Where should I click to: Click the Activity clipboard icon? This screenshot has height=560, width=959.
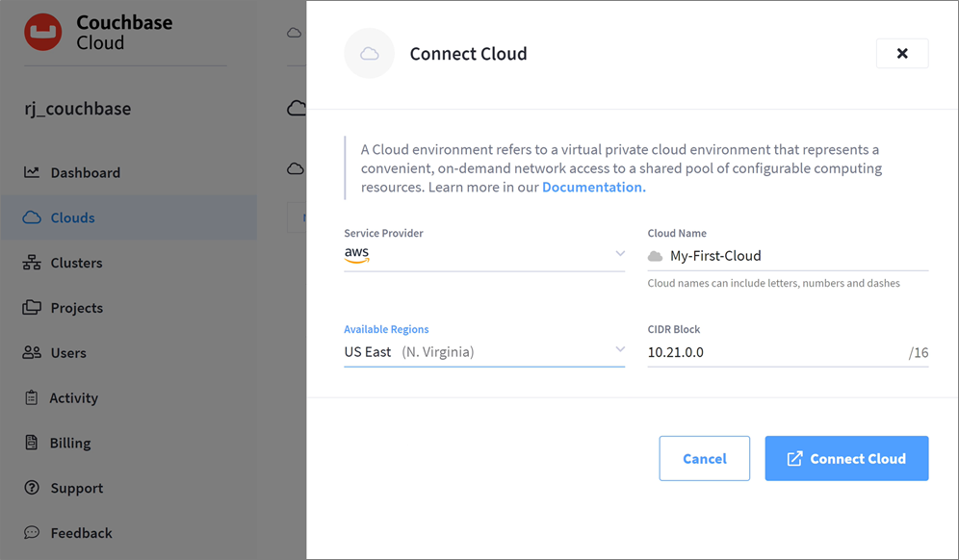[x=32, y=397]
